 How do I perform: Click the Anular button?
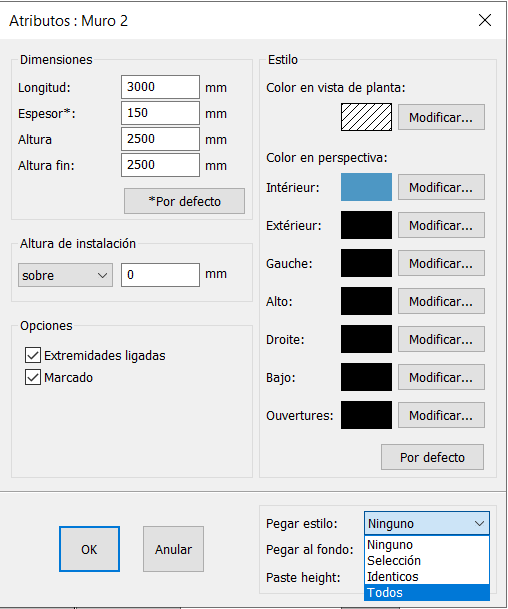[x=173, y=549]
